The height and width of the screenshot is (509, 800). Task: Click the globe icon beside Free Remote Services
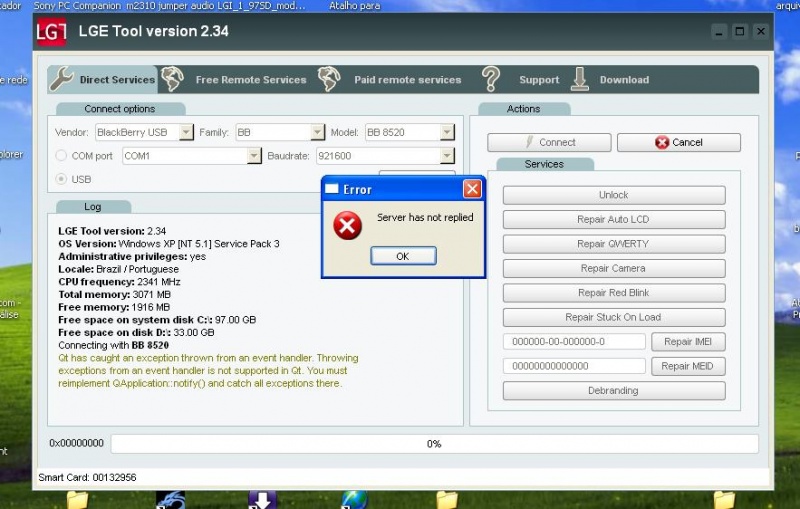click(x=172, y=80)
